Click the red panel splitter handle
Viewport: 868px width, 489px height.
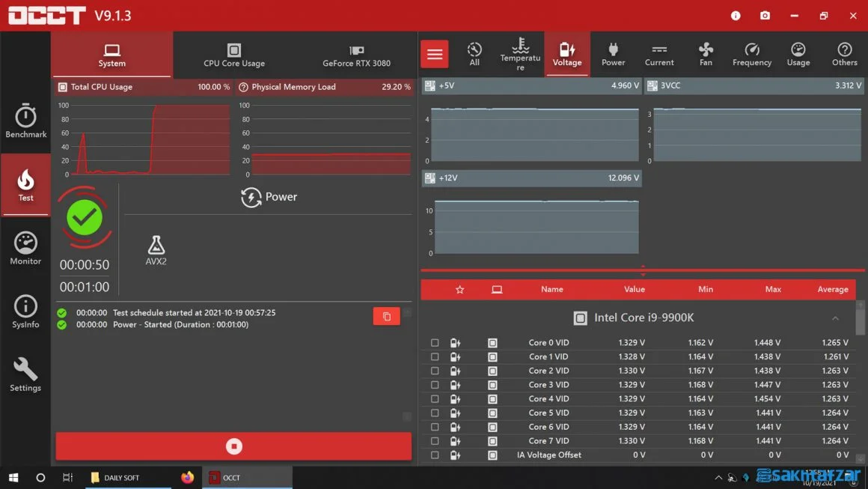(643, 270)
